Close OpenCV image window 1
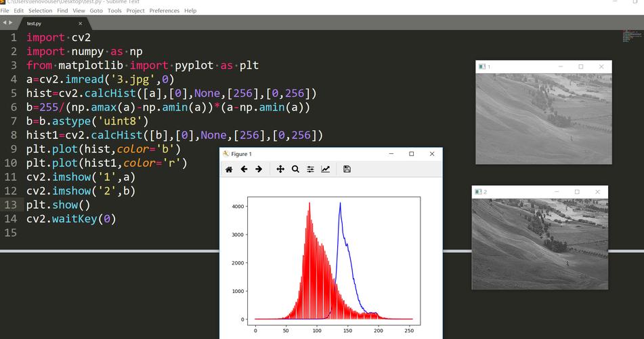Viewport: 644px width, 339px height. [x=601, y=66]
